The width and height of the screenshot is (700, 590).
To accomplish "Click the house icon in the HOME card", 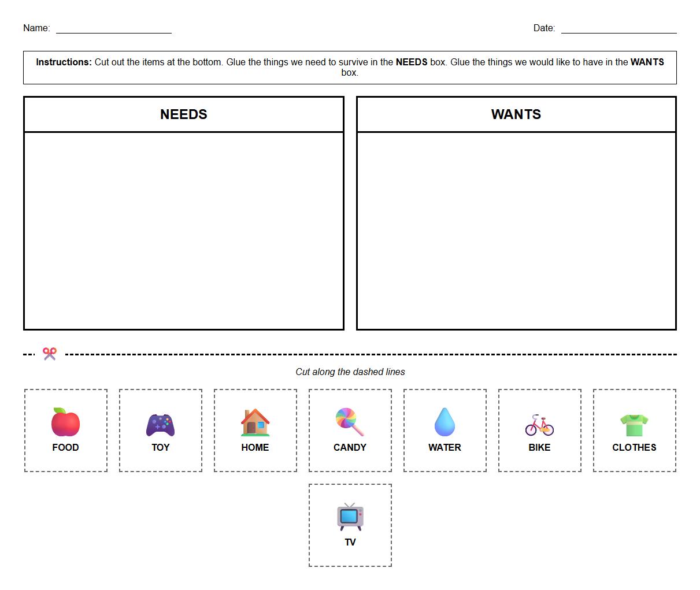I will (255, 421).
